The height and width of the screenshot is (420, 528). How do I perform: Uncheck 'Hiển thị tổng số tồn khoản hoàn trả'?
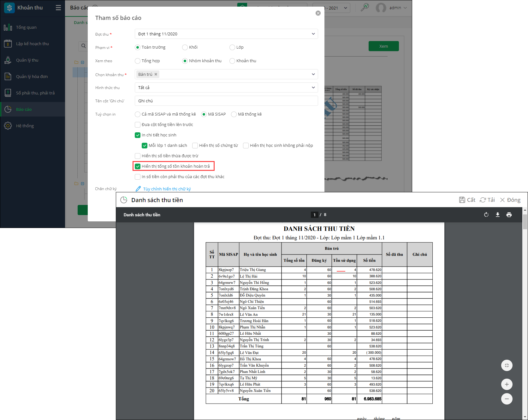click(138, 166)
